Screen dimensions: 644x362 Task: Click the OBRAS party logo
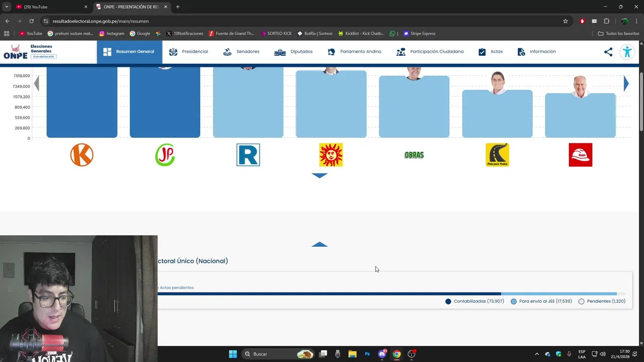tap(414, 155)
